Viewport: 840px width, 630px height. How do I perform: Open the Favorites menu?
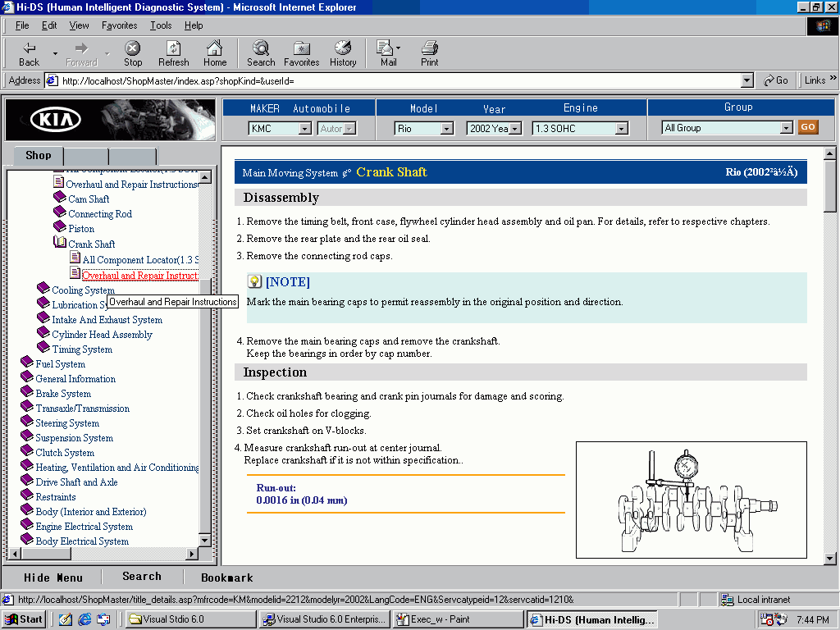[x=119, y=25]
